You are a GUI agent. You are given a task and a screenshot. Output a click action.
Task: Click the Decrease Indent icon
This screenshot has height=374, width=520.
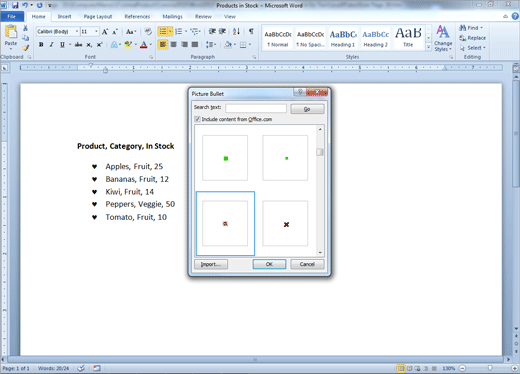click(x=212, y=32)
